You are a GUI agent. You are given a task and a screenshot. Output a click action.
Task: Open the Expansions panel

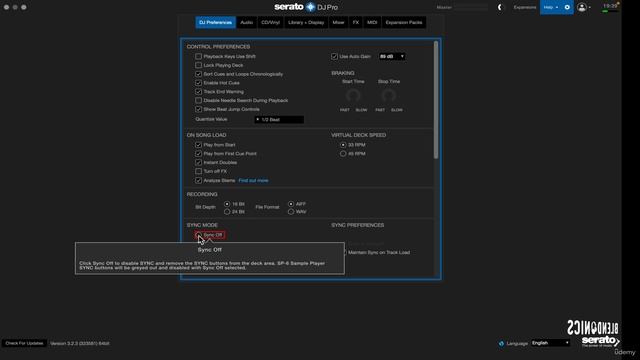[x=525, y=7]
